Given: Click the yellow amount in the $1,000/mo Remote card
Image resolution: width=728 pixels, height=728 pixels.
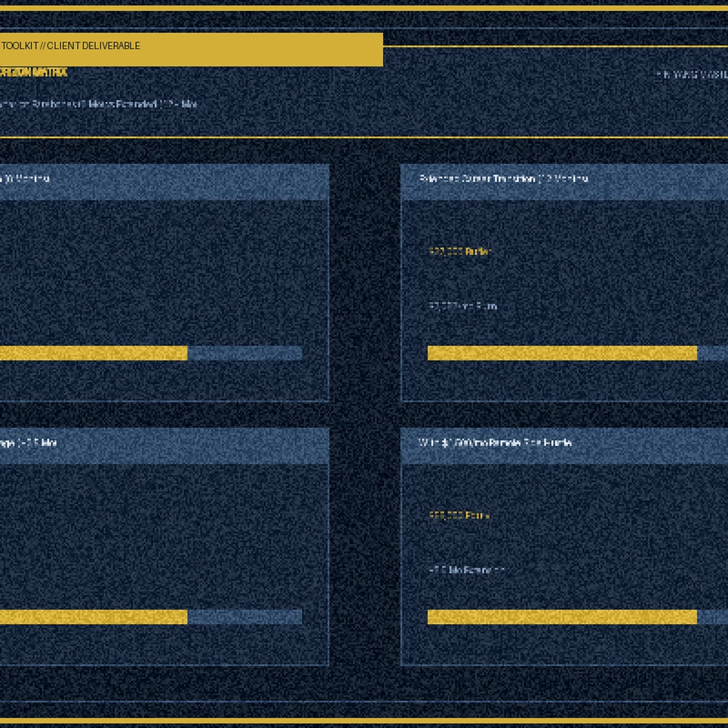Looking at the screenshot, I should (x=459, y=515).
